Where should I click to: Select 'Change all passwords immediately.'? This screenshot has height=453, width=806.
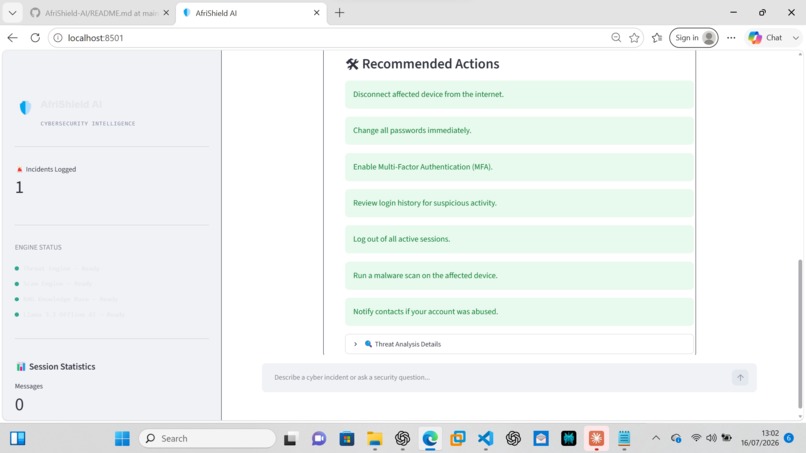pyautogui.click(x=519, y=131)
